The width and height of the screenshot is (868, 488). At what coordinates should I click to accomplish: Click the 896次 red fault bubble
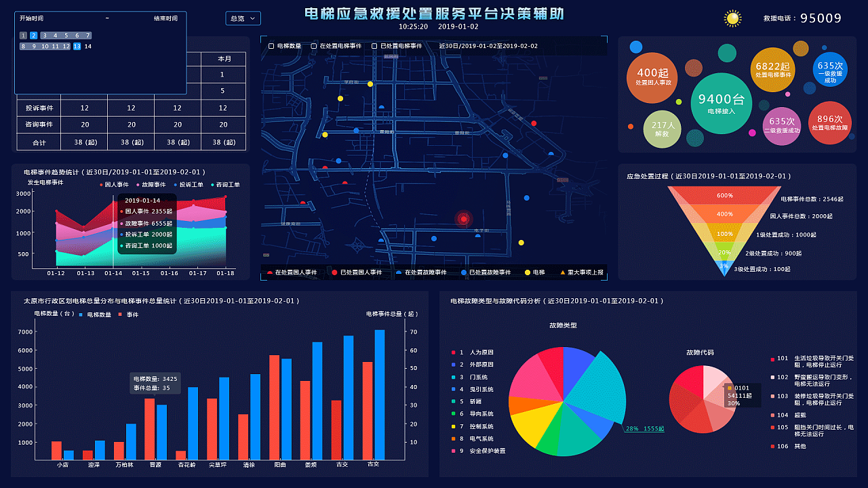coord(829,123)
